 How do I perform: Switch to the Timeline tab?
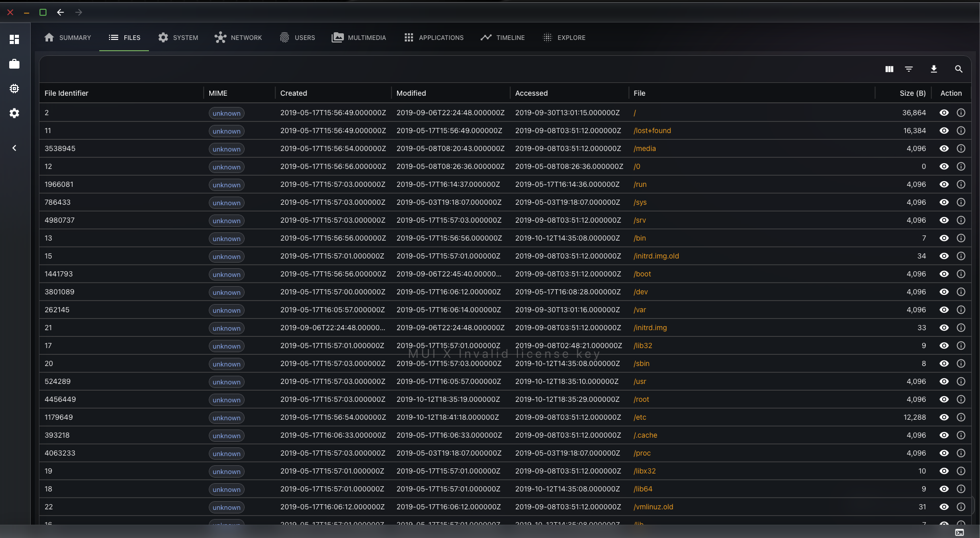click(503, 37)
